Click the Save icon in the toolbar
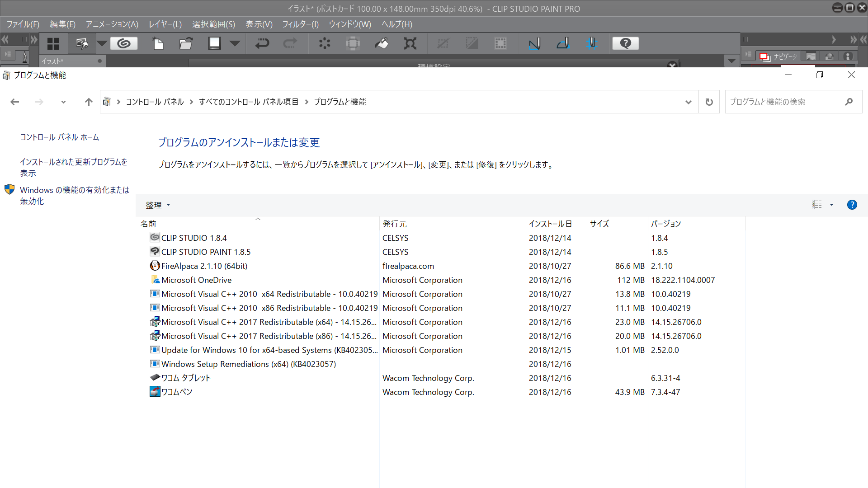Screen dimensions: 868x488 point(214,43)
